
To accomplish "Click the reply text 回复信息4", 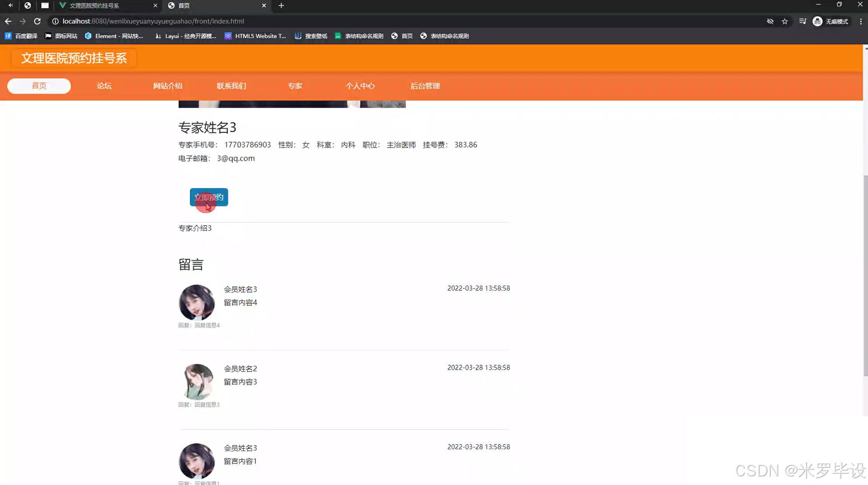I will 207,325.
